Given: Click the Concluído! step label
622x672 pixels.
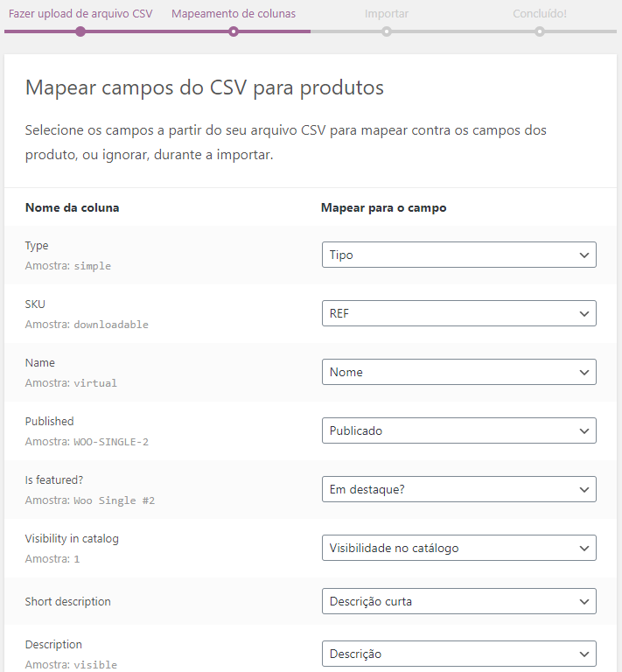Looking at the screenshot, I should click(540, 14).
